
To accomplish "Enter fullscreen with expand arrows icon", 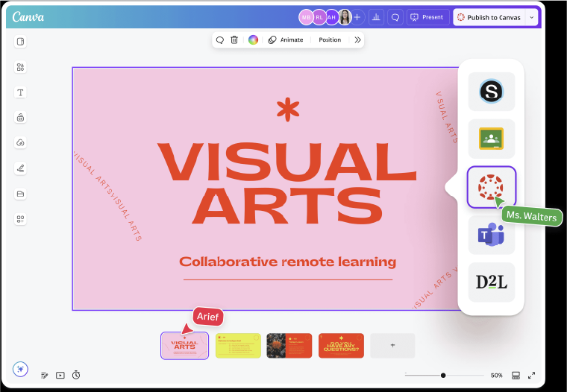I will (x=531, y=376).
